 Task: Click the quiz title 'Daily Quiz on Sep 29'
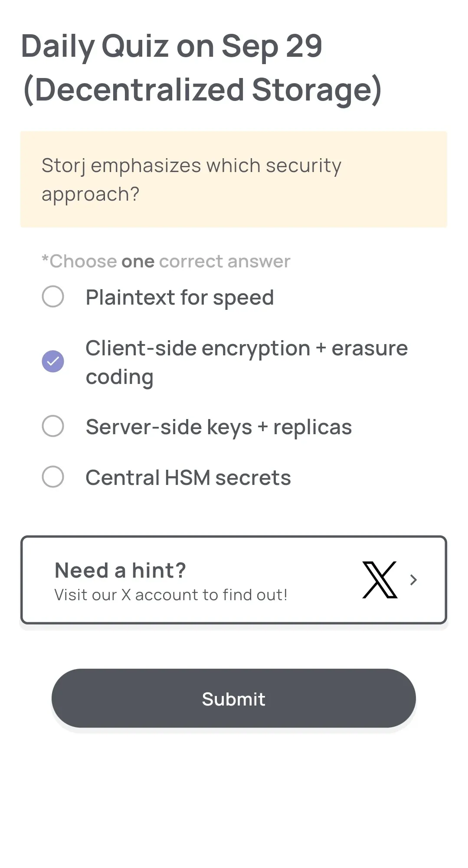tap(172, 46)
